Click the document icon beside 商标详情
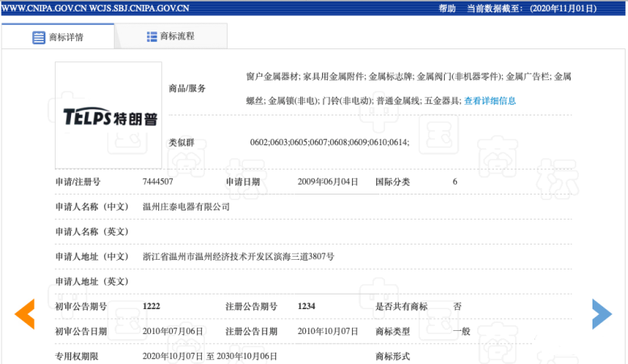Viewport: 628px width, 364px height. (x=39, y=37)
